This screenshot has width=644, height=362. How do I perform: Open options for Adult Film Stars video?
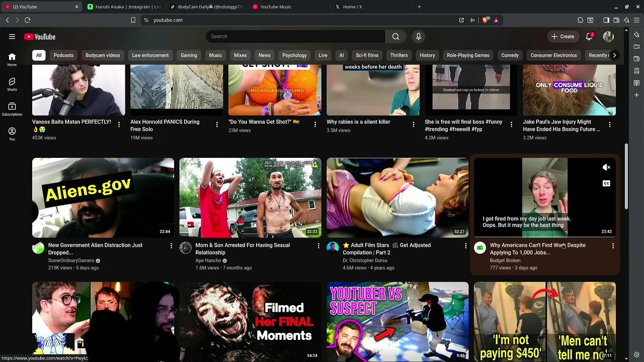tap(465, 245)
